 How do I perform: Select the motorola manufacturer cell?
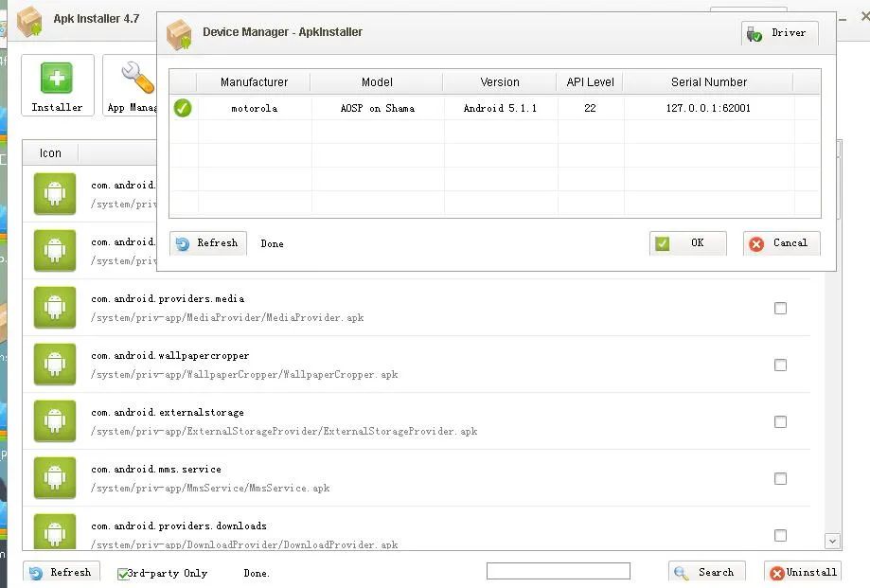254,108
